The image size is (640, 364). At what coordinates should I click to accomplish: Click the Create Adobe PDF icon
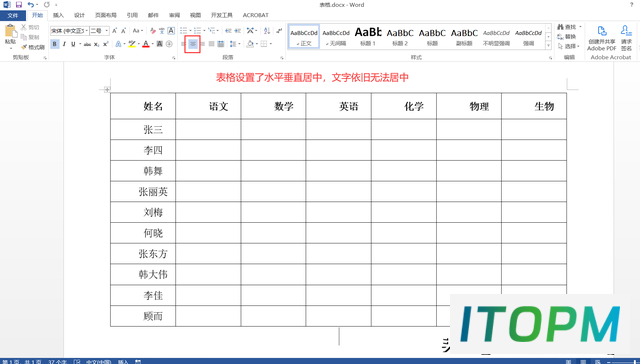click(x=601, y=38)
